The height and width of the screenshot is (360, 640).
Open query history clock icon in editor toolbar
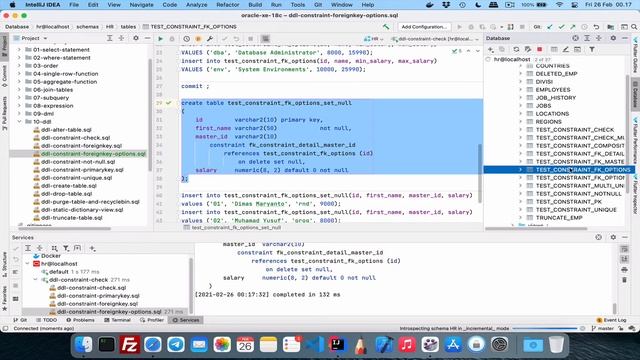click(x=187, y=39)
